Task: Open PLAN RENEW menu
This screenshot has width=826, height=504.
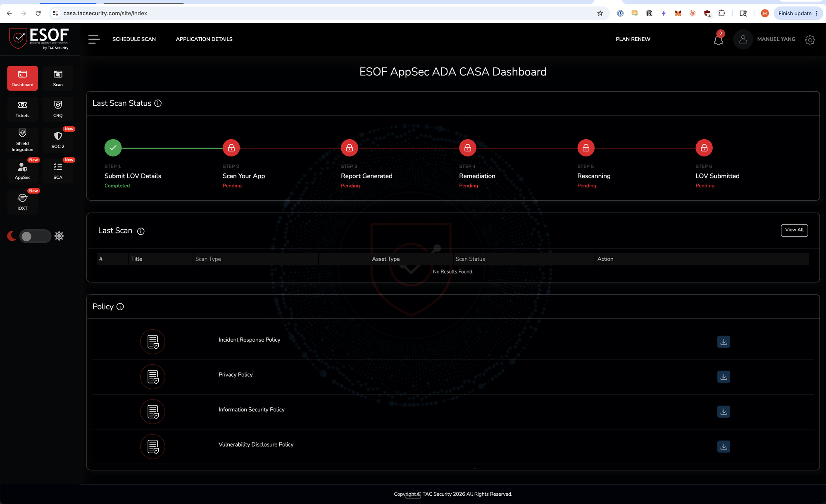Action: tap(633, 39)
